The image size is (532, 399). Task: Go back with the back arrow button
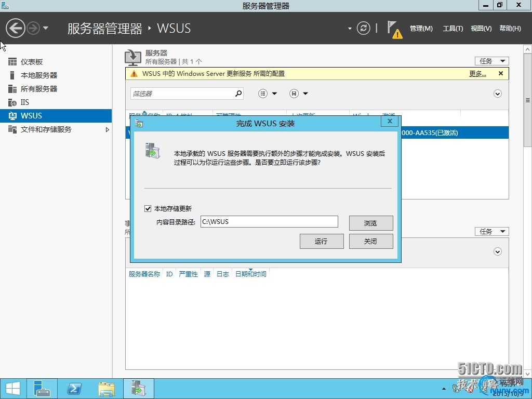15,28
